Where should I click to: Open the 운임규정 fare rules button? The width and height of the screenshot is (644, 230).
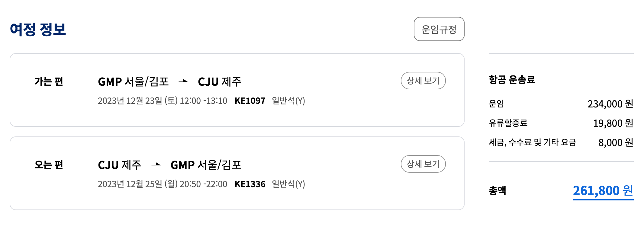click(439, 29)
